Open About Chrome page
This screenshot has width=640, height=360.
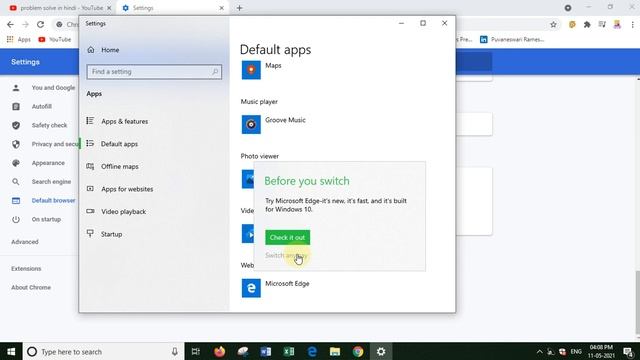(31, 287)
